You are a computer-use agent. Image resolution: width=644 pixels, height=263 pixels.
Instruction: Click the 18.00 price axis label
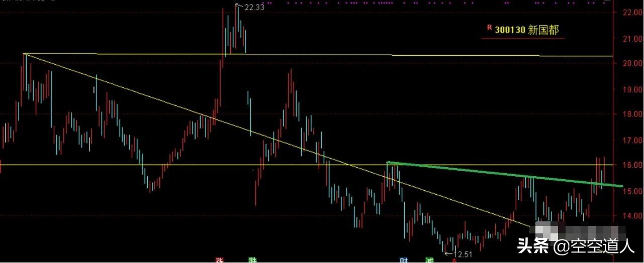pyautogui.click(x=632, y=114)
